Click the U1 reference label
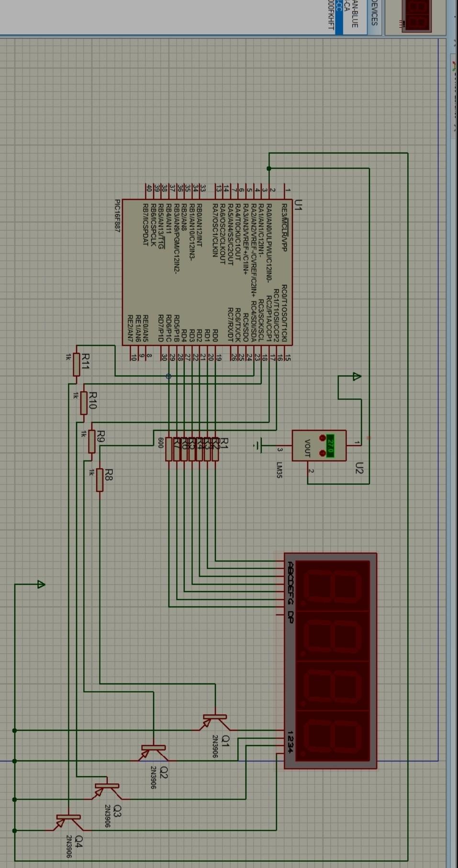 click(x=299, y=206)
